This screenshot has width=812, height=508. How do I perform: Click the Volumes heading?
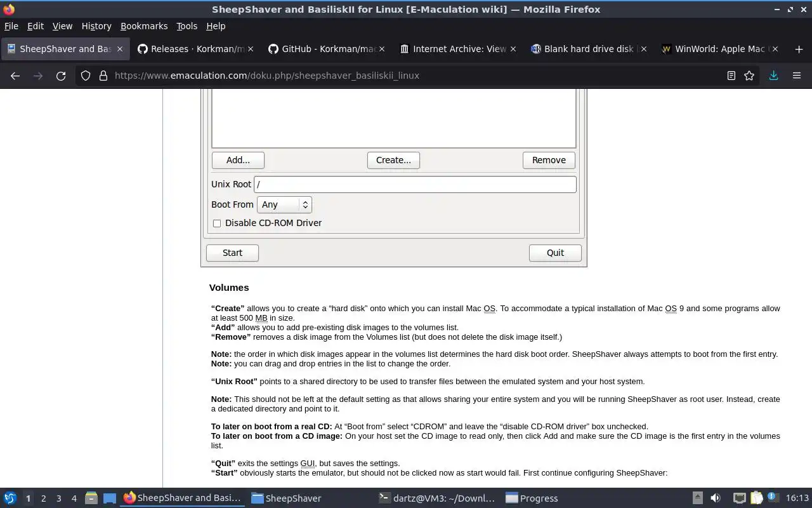[229, 288]
